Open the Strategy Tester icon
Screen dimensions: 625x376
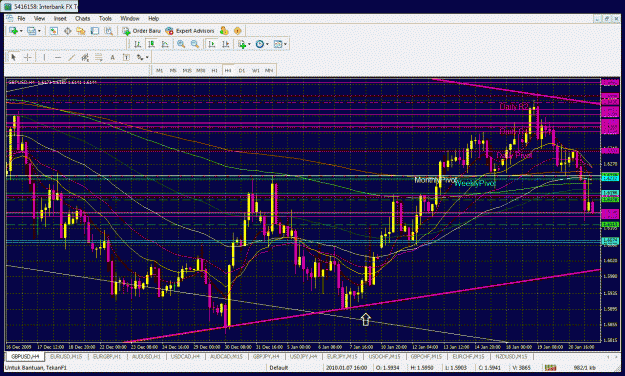(108, 31)
